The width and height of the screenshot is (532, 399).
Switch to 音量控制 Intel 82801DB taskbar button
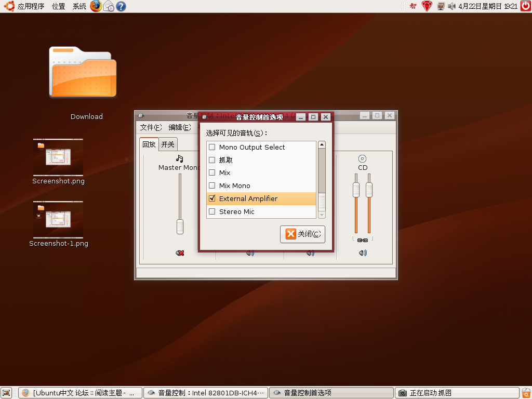(x=206, y=393)
